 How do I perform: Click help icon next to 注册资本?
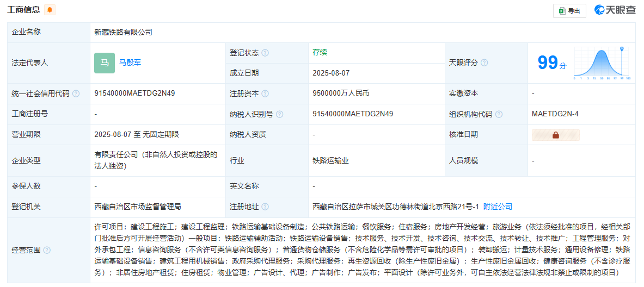point(265,93)
